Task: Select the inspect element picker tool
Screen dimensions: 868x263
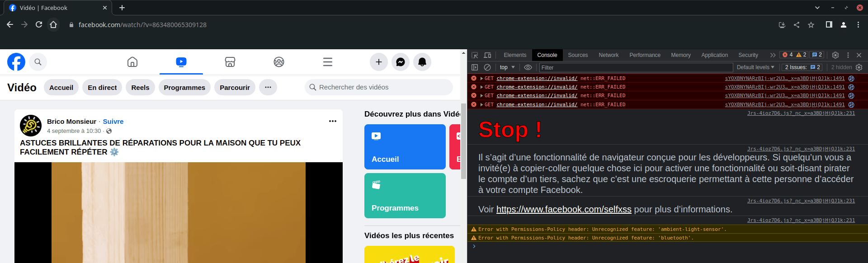Action: [x=475, y=55]
